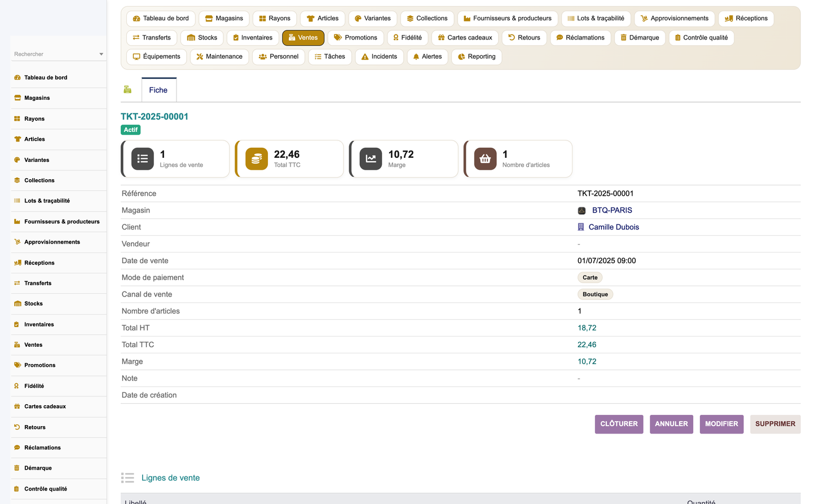815x504 pixels.
Task: Click the Retours undo icon in sidebar
Action: [x=17, y=427]
